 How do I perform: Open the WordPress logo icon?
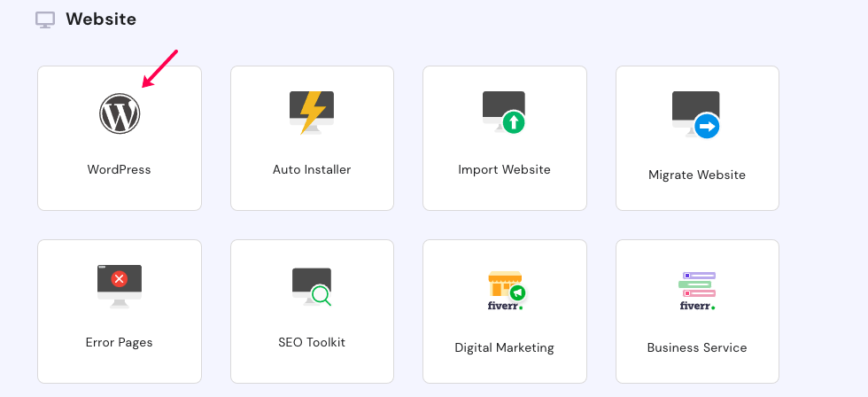tap(120, 113)
